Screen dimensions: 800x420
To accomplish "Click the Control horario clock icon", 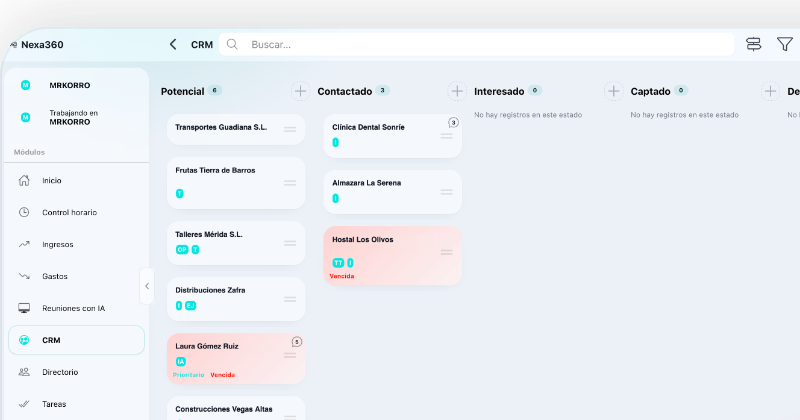I will click(24, 212).
